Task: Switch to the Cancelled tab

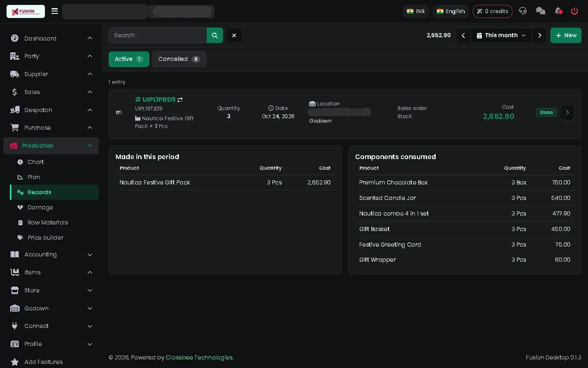Action: tap(179, 59)
